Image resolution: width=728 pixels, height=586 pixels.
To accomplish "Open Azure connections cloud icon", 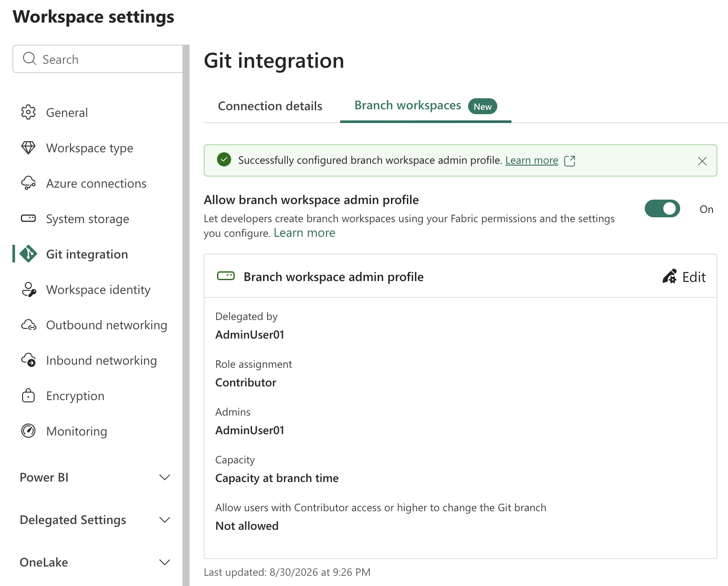I will tap(28, 183).
